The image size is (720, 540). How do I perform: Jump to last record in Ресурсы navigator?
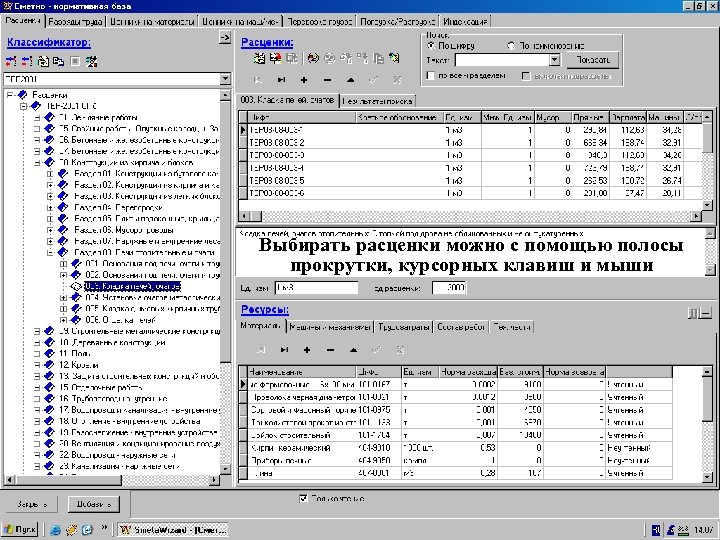pyautogui.click(x=284, y=350)
